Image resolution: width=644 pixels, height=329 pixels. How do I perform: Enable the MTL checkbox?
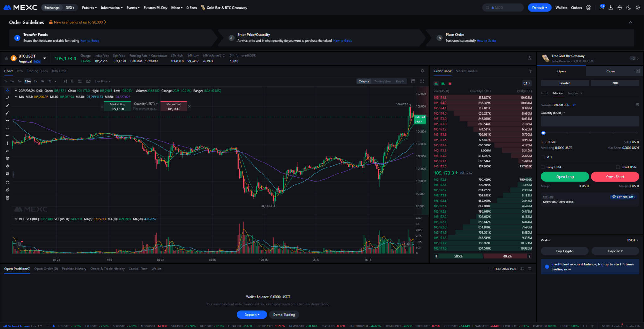543,157
